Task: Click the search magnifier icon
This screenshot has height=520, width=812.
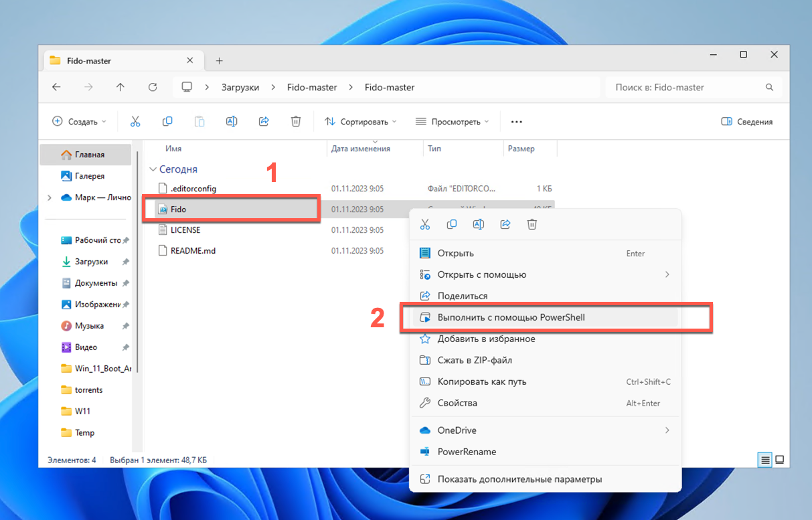Action: coord(770,87)
